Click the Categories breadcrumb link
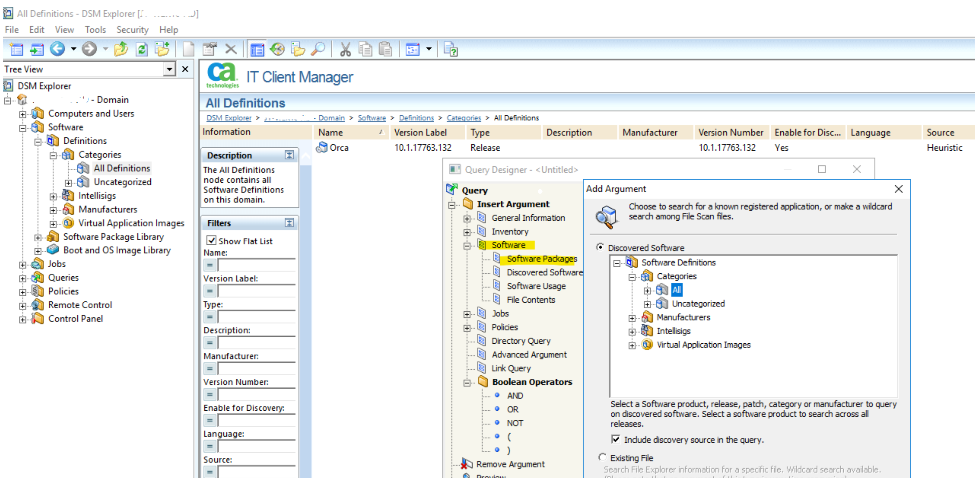The width and height of the screenshot is (980, 484). (463, 118)
